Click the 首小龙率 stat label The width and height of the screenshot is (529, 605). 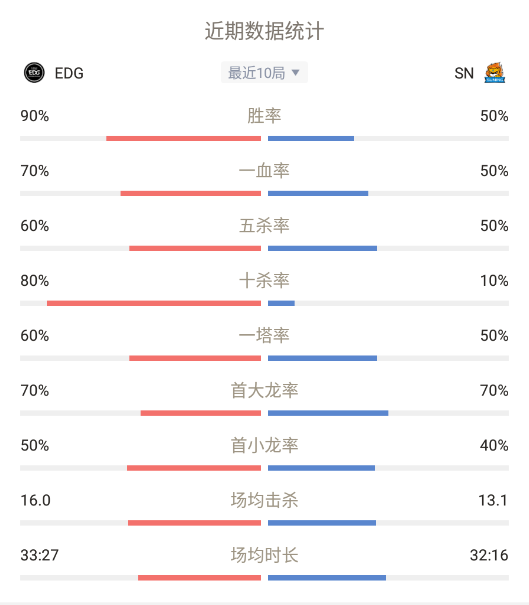tap(264, 445)
